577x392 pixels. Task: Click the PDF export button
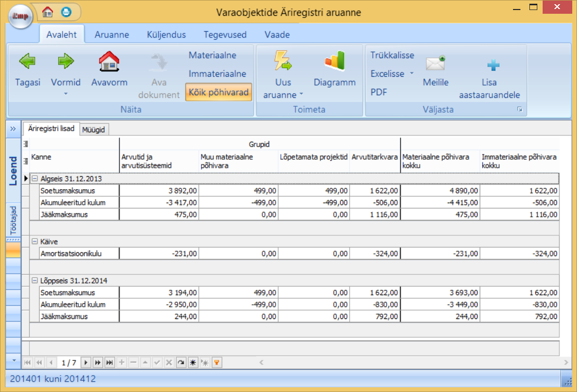(379, 92)
